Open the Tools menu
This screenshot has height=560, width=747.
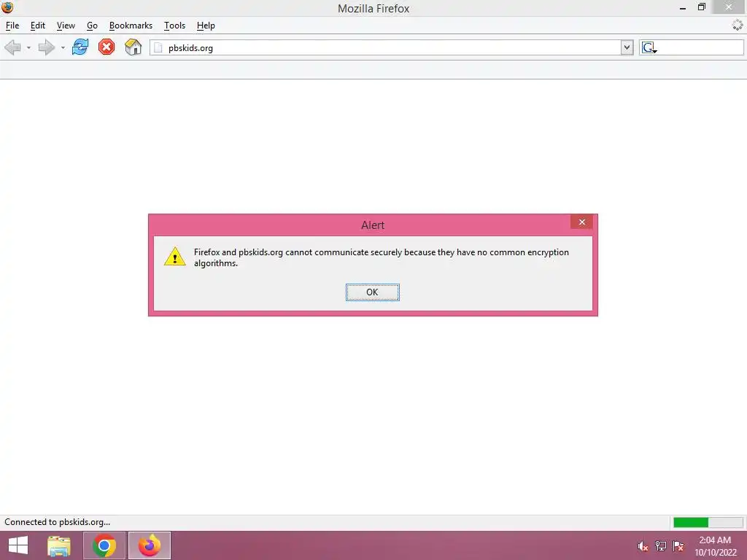(x=174, y=26)
